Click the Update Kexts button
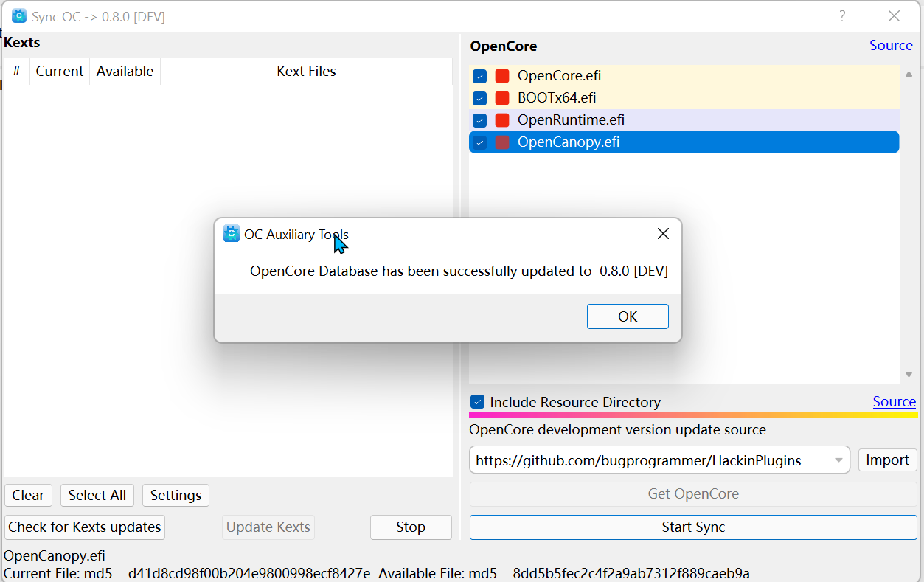 pyautogui.click(x=268, y=527)
